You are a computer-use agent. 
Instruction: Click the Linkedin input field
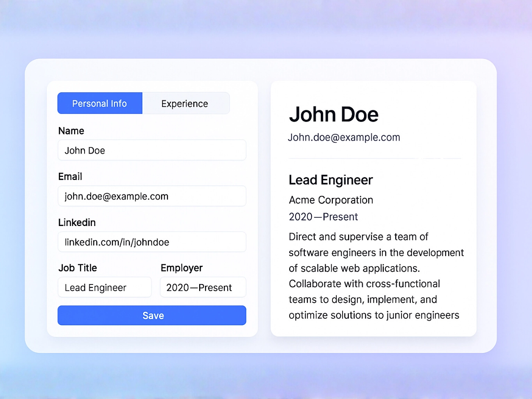(x=152, y=242)
